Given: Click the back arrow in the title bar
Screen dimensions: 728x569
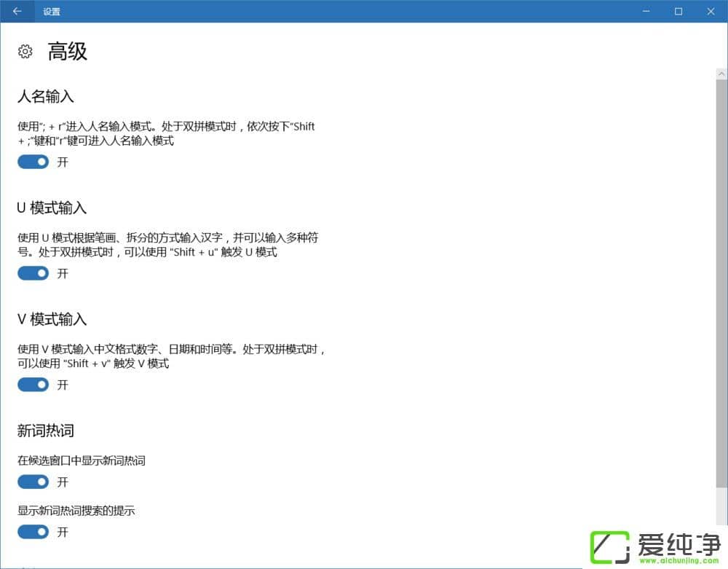Looking at the screenshot, I should pyautogui.click(x=16, y=11).
